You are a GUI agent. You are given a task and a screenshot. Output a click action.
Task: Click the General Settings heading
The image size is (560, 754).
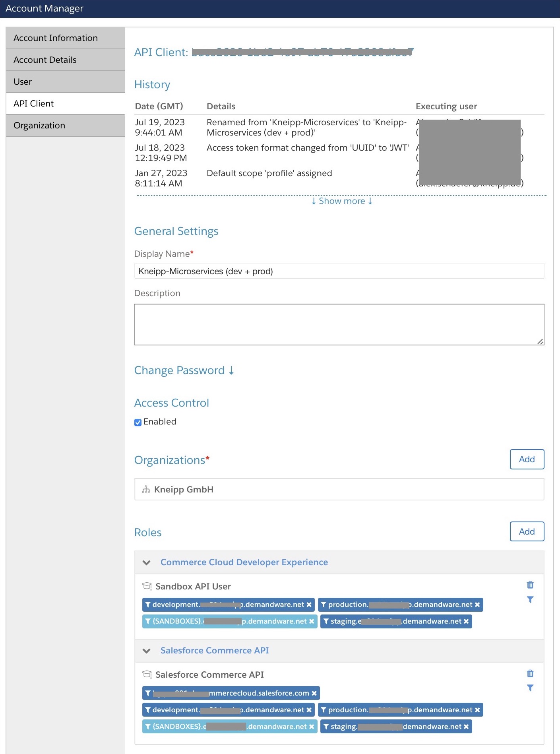point(176,231)
